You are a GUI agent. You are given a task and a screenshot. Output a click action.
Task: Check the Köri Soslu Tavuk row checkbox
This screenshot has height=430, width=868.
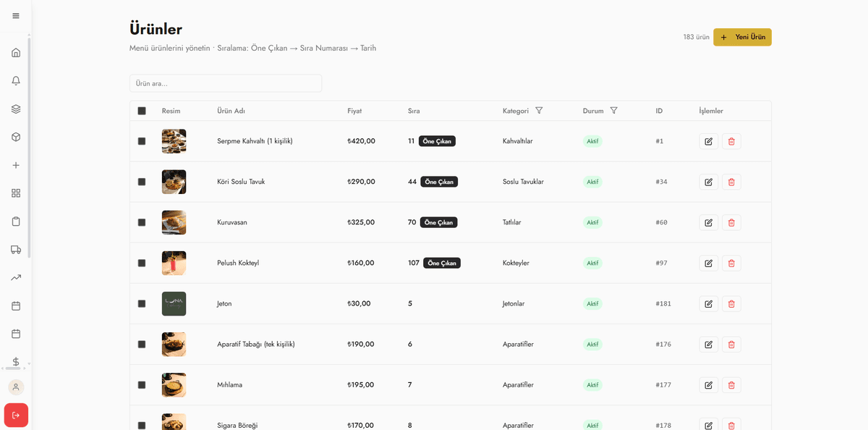click(x=142, y=182)
